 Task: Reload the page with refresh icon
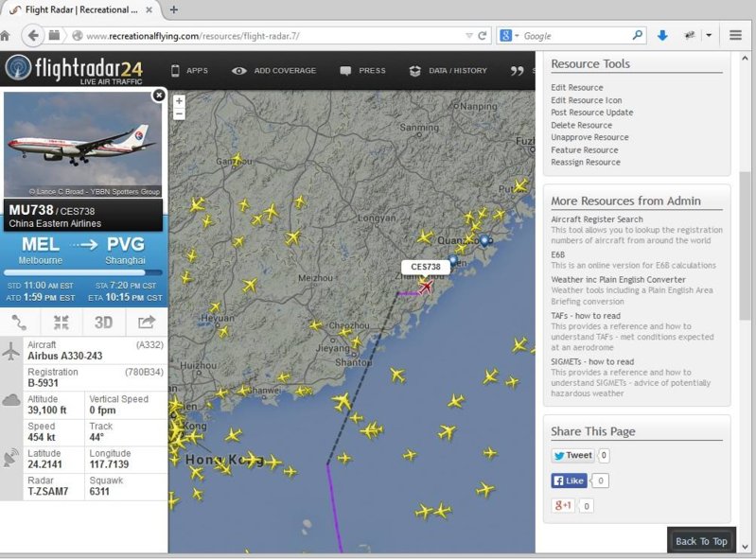click(x=482, y=36)
